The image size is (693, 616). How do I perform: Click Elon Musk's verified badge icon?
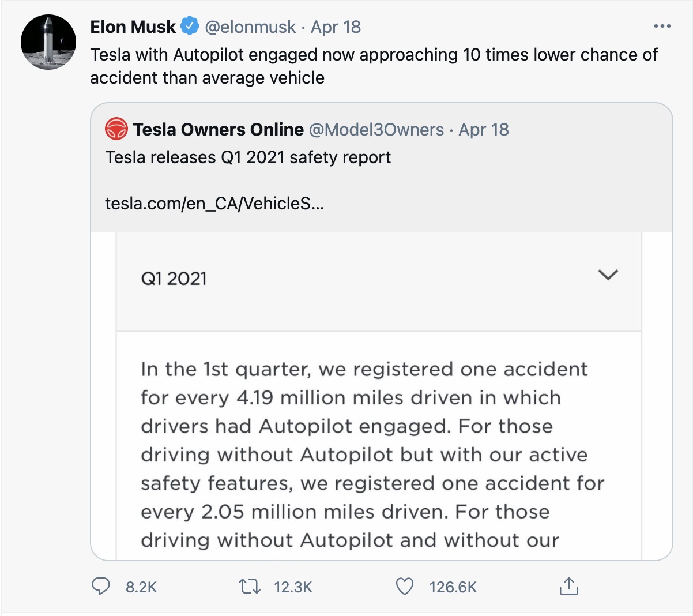[190, 27]
